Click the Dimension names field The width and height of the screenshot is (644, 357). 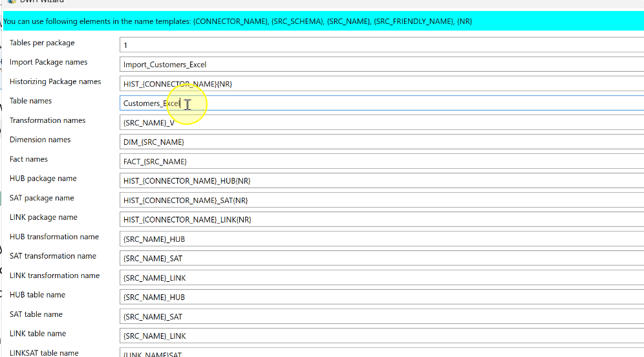coord(381,142)
